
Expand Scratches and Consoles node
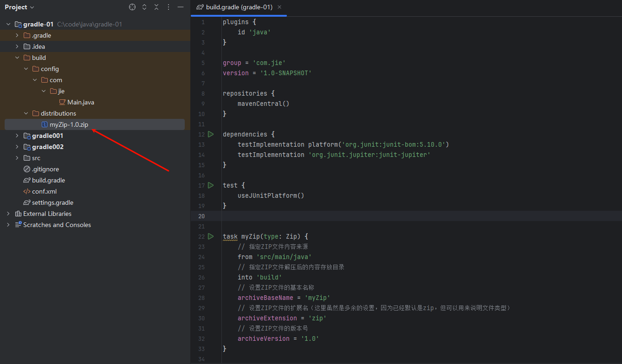click(8, 225)
